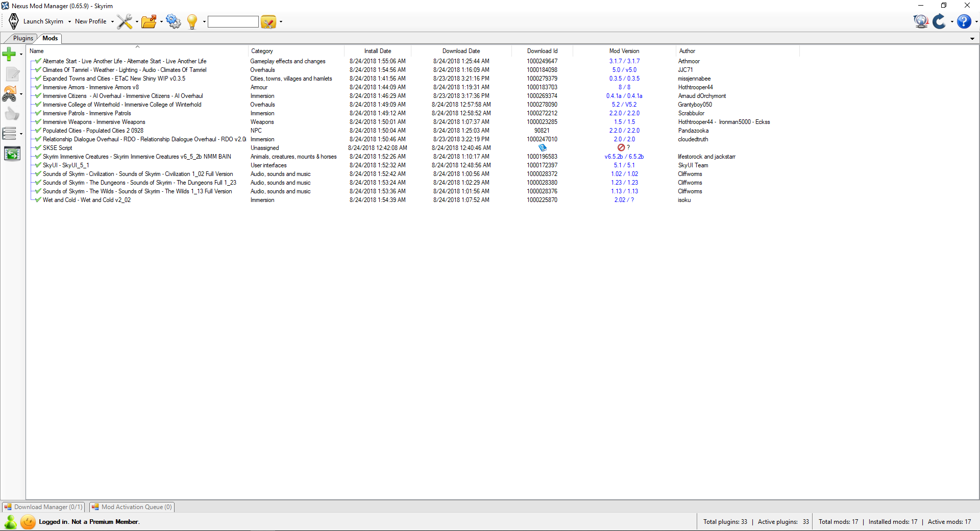Click the globe network status icon
The height and width of the screenshot is (531, 980).
pos(921,21)
